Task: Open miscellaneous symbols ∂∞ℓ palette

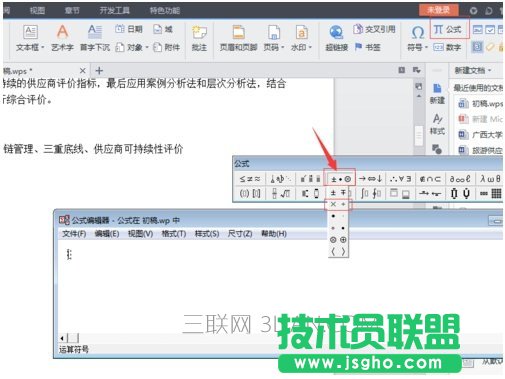Action: point(460,179)
